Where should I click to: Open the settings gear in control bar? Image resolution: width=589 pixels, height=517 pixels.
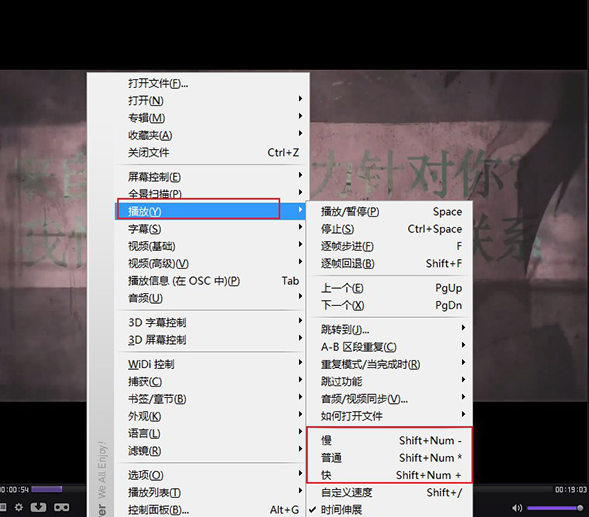coord(18,508)
